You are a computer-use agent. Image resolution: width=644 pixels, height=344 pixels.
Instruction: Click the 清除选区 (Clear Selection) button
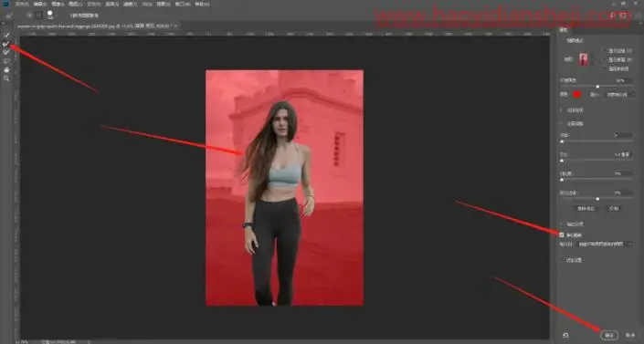coord(586,209)
